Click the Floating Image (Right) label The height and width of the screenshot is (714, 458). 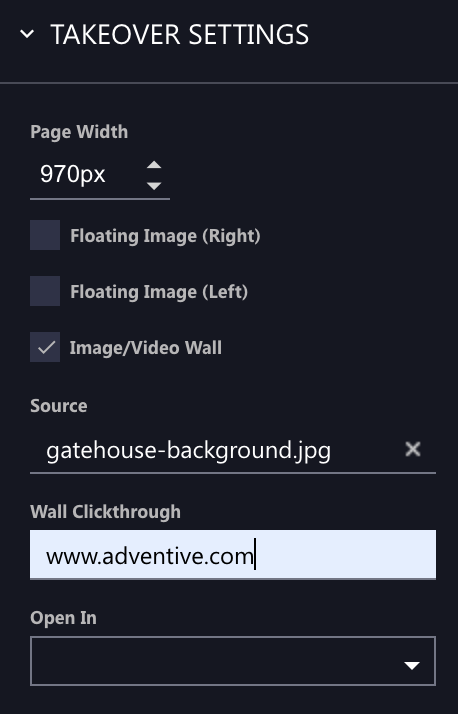[165, 236]
